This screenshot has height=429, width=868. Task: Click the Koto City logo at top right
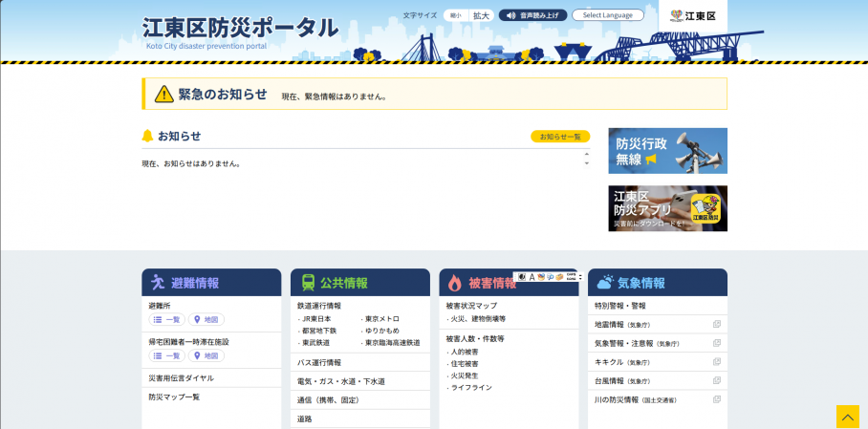(692, 15)
